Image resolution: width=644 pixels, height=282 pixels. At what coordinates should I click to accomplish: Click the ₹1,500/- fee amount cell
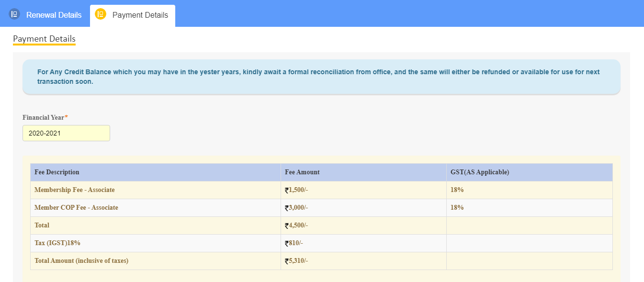[296, 190]
